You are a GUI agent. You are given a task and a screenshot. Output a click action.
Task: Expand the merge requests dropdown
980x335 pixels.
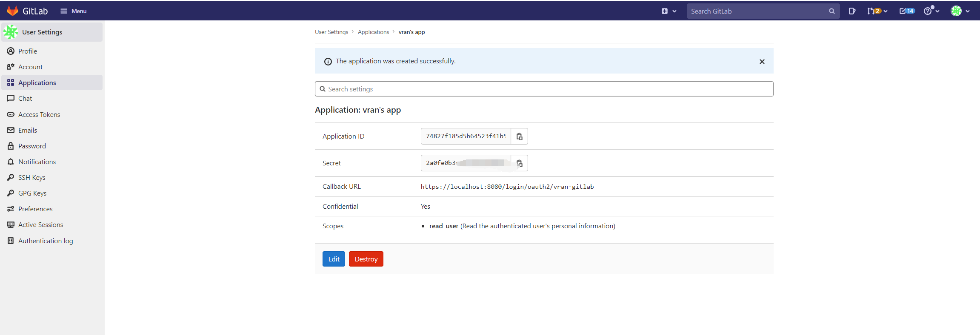coord(877,11)
